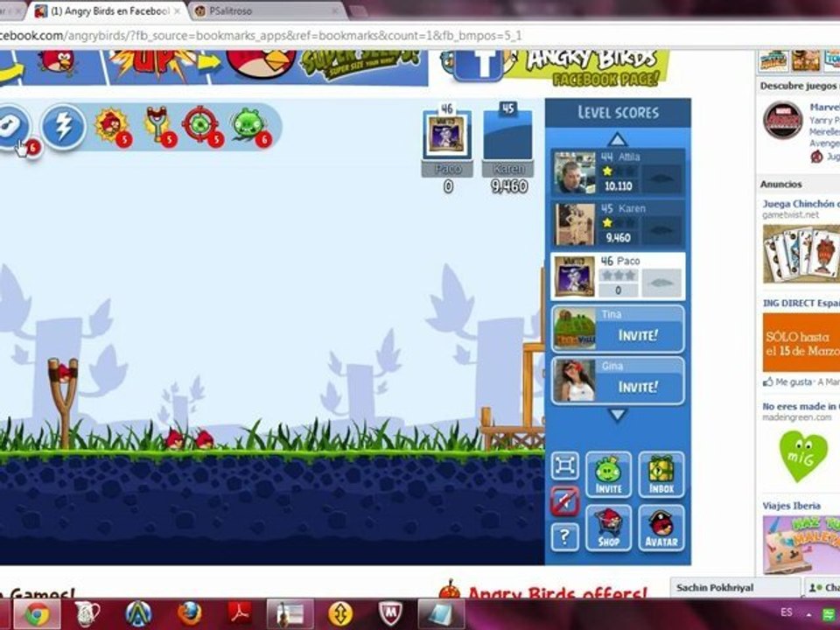Select the Birdquake green pig power-up

pos(250,126)
